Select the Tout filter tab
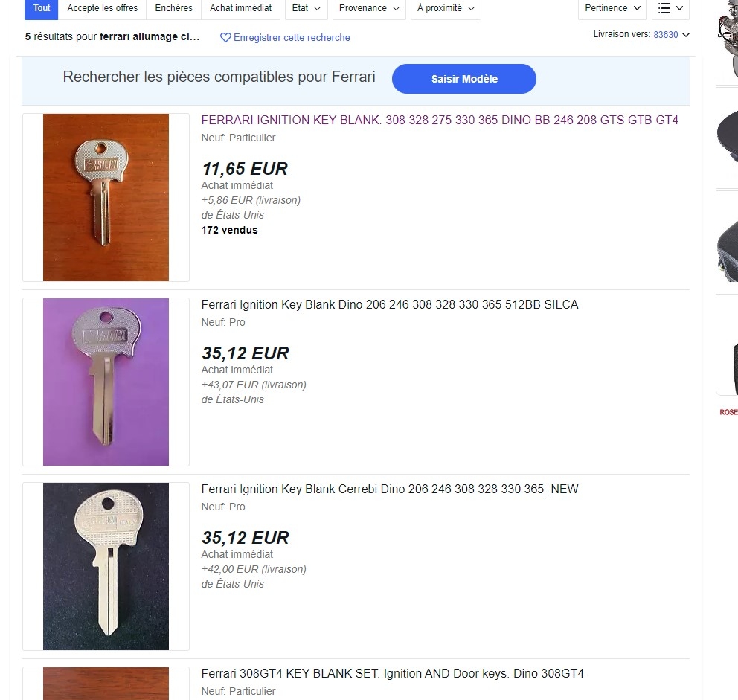The image size is (738, 700). coord(42,8)
